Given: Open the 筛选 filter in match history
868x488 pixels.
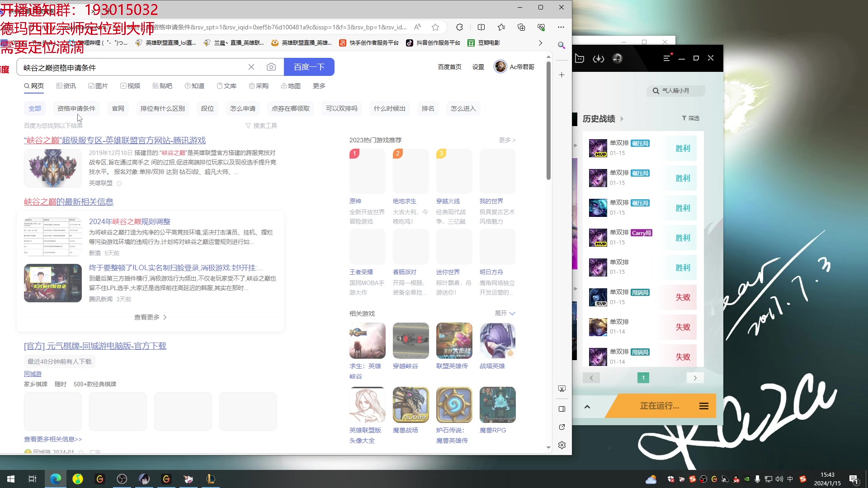Looking at the screenshot, I should click(690, 118).
